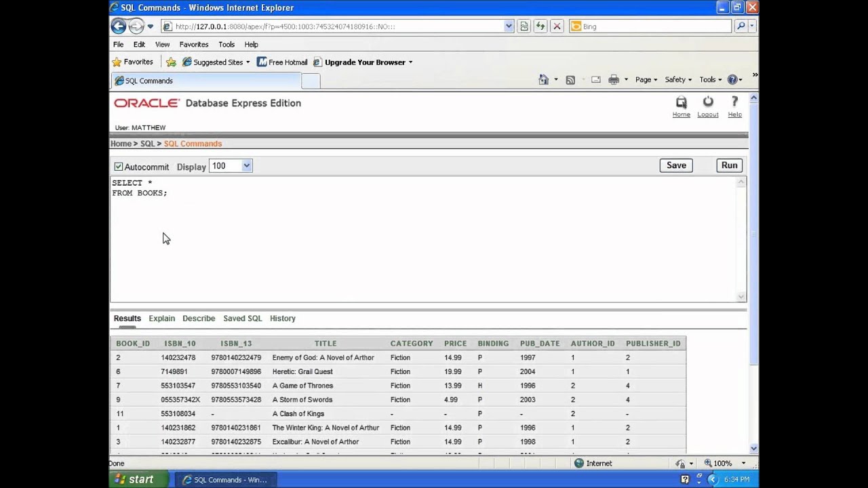Open the Safety dropdown menu

point(678,80)
